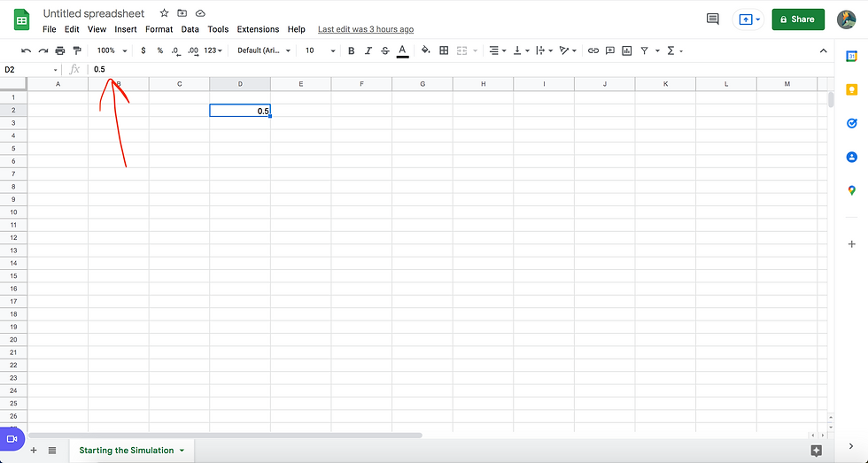Get add-ons with plus icon
This screenshot has width=868, height=463.
coord(851,244)
